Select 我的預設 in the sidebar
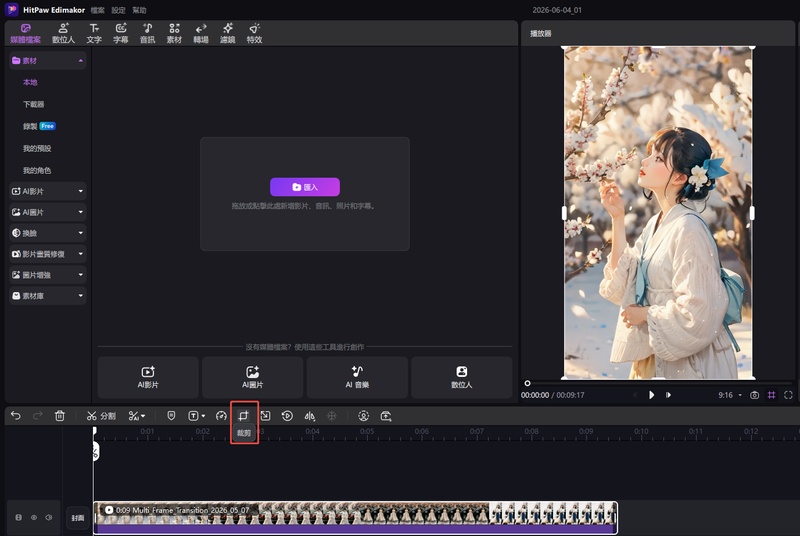Screen dimensions: 800x536 37,148
